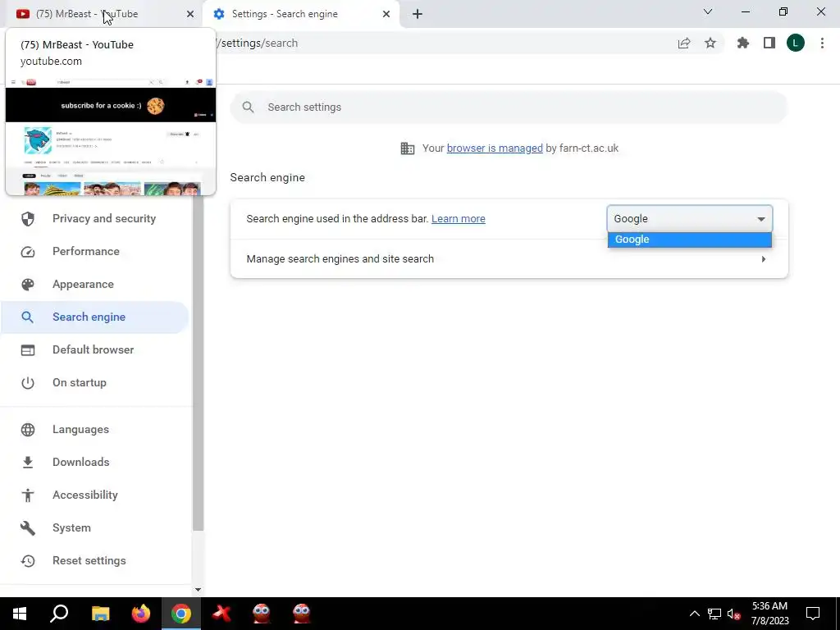Close the Settings - Search engine tab
840x630 pixels.
(x=386, y=14)
